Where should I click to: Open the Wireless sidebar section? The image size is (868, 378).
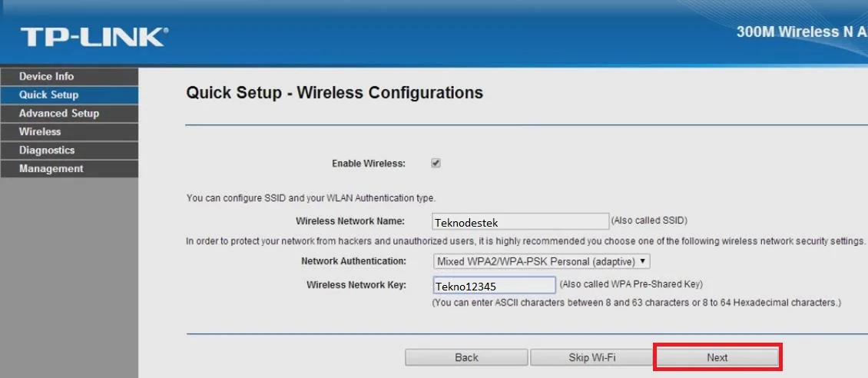[40, 131]
